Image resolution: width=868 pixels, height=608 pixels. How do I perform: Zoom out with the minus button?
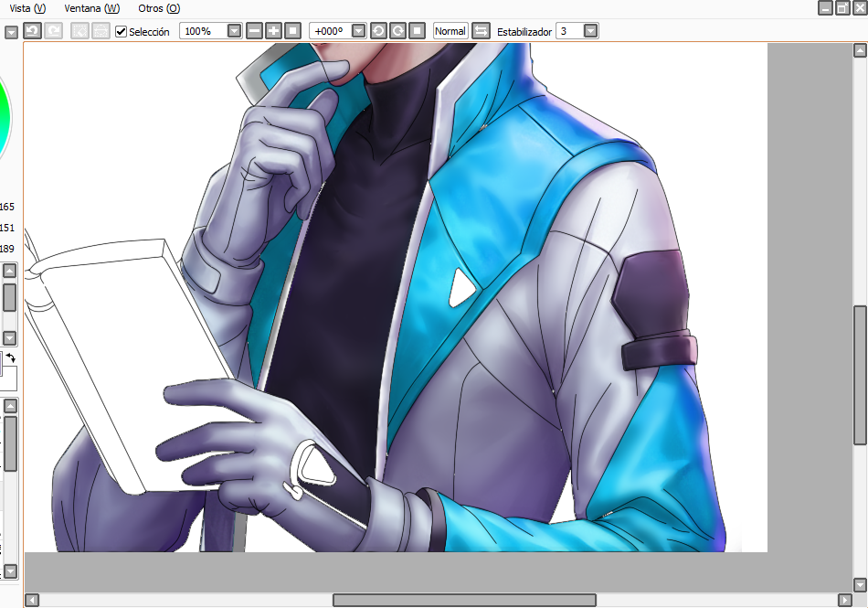click(x=254, y=31)
